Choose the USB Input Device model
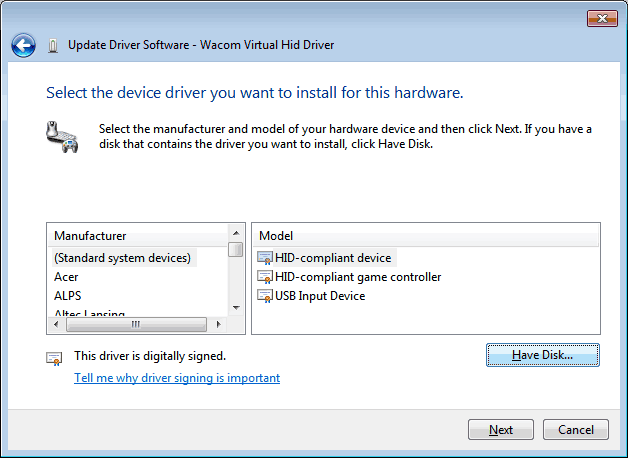 [x=320, y=296]
